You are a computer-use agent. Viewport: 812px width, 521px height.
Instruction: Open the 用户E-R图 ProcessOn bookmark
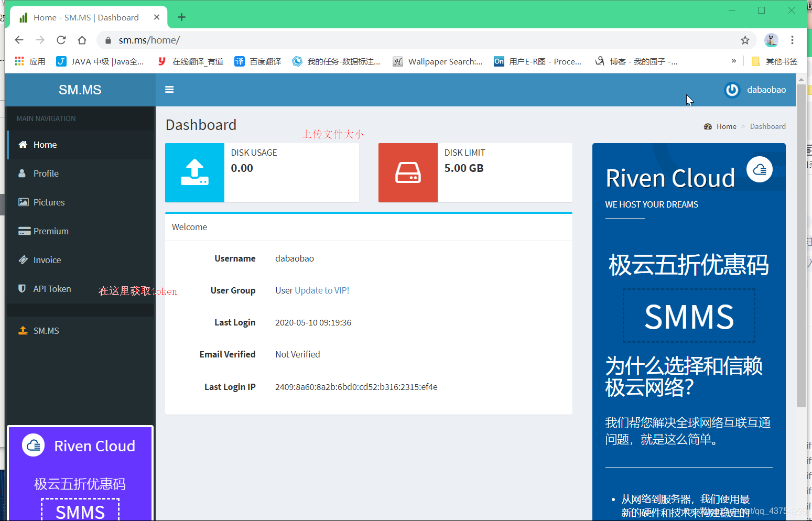(x=538, y=61)
